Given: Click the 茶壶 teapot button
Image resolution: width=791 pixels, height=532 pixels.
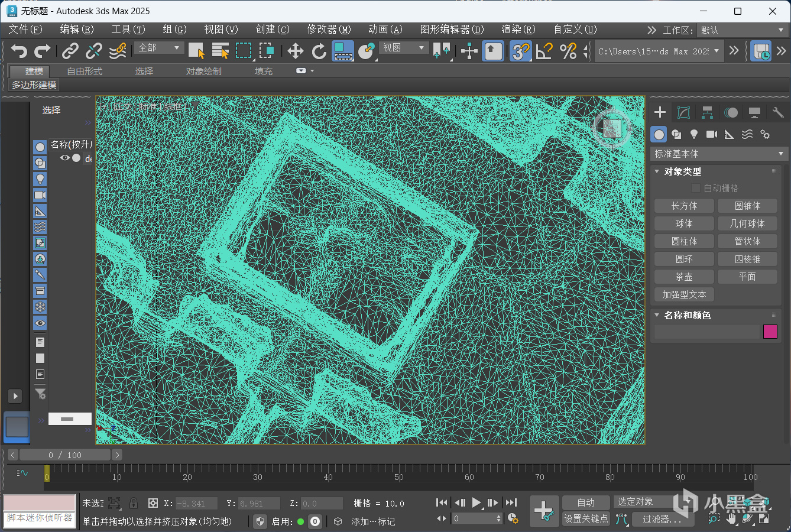Looking at the screenshot, I should (684, 277).
